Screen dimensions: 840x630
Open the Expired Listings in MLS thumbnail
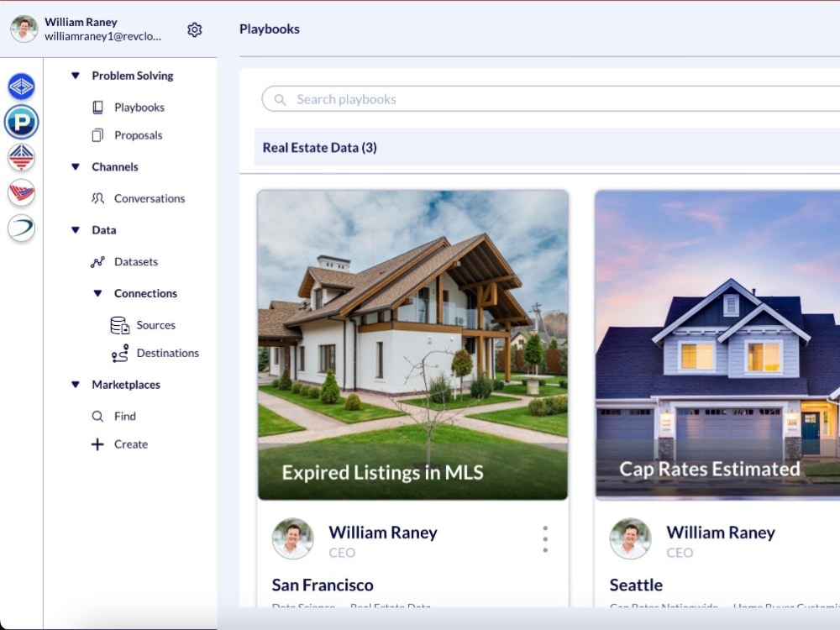point(412,345)
